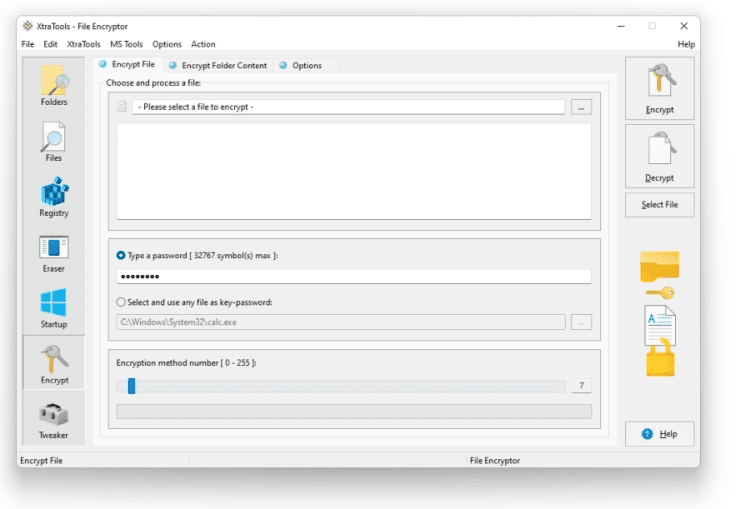Image resolution: width=750 pixels, height=509 pixels.
Task: Open the Eraser tool
Action: point(54,254)
